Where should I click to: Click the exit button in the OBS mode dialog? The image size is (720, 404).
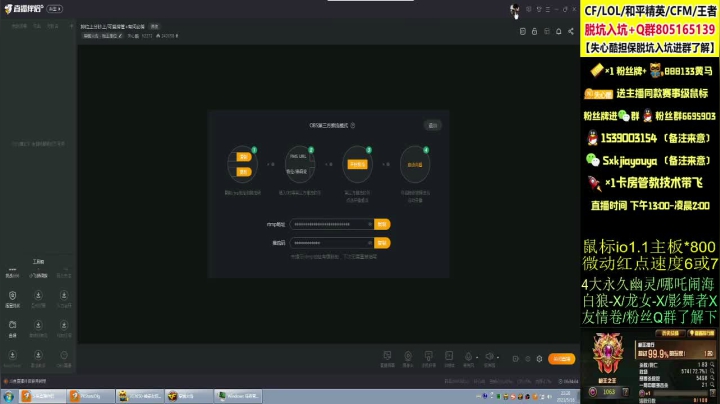tap(433, 125)
